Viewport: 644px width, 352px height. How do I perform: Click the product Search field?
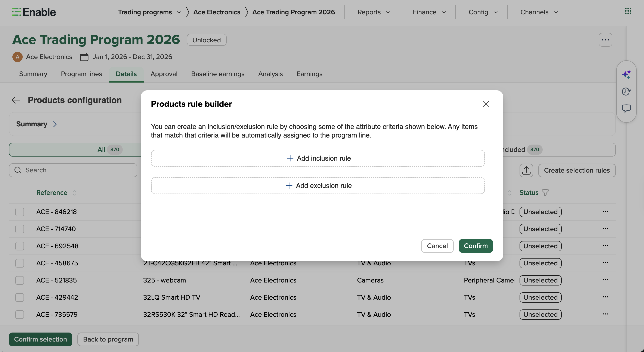(x=73, y=170)
